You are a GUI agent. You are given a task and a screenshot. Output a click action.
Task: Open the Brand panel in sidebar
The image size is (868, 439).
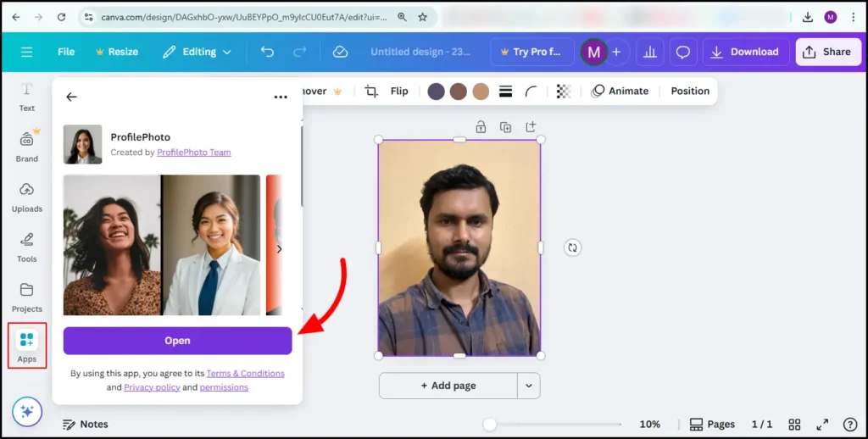(26, 147)
